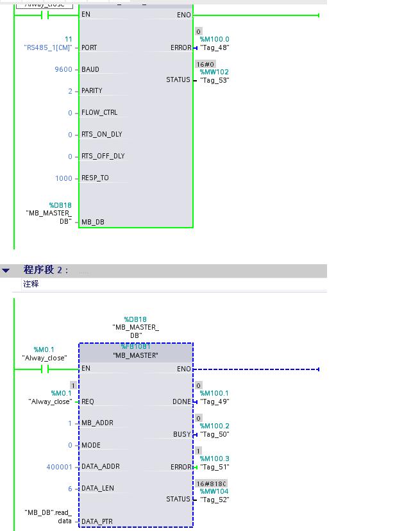
Task: Click the PARITY parameter label
Action: (x=92, y=90)
